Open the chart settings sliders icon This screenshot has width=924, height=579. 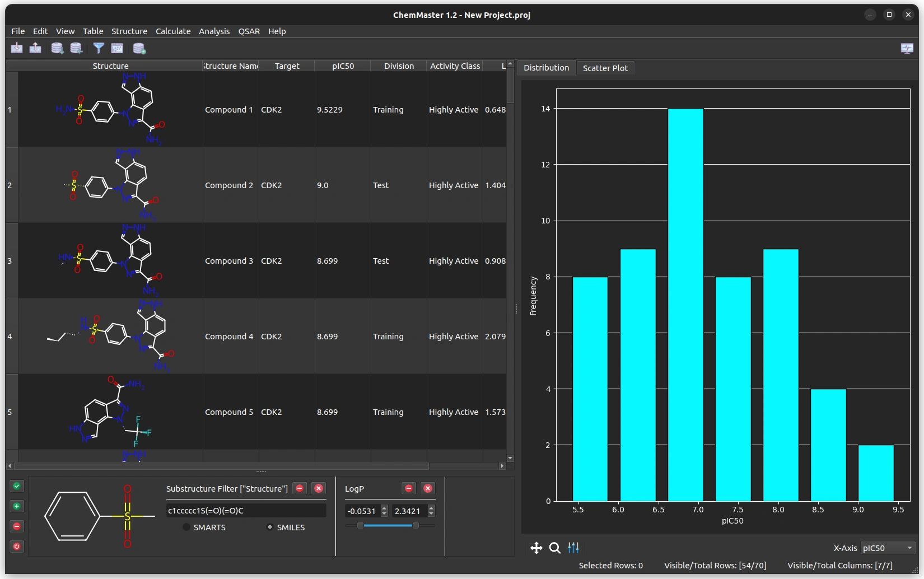tap(573, 548)
